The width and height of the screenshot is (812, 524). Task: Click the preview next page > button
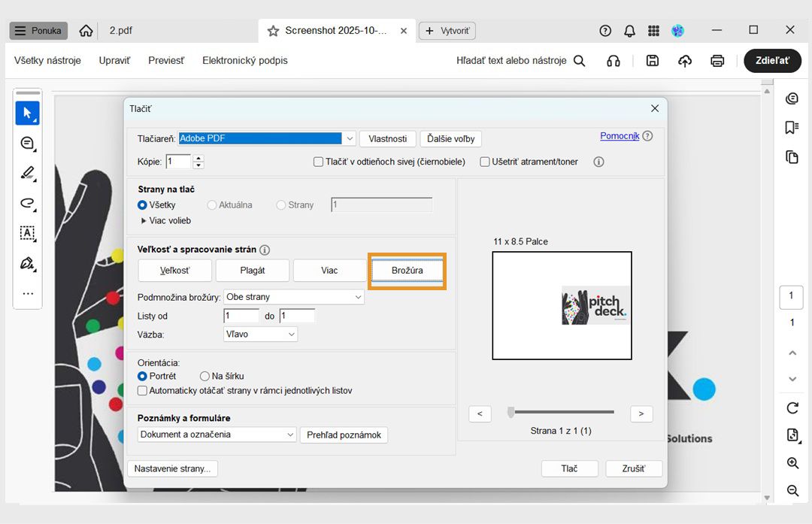pyautogui.click(x=641, y=413)
